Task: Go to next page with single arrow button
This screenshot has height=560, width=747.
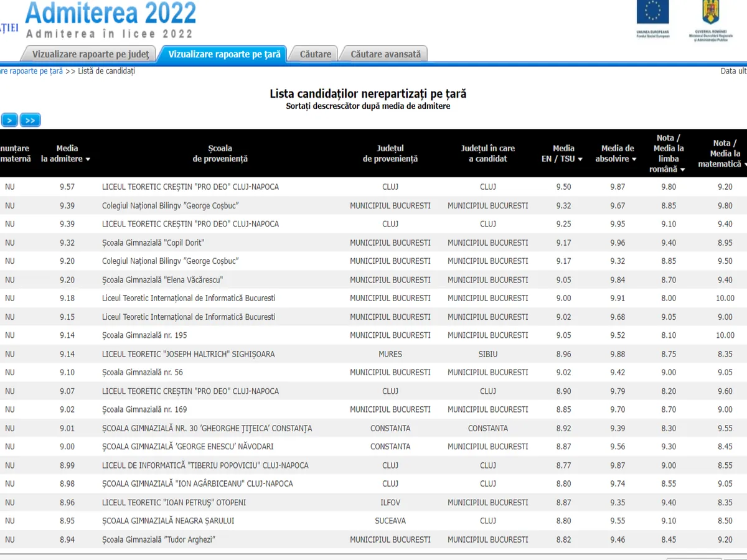Action: pos(9,120)
